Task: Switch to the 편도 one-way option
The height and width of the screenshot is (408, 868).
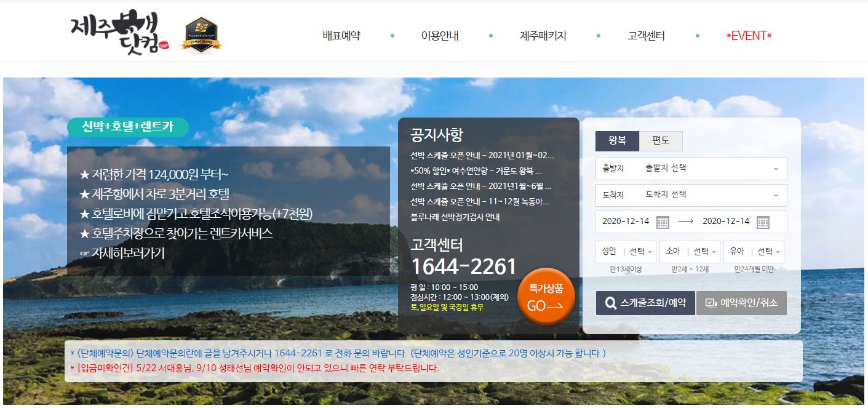Action: 661,141
